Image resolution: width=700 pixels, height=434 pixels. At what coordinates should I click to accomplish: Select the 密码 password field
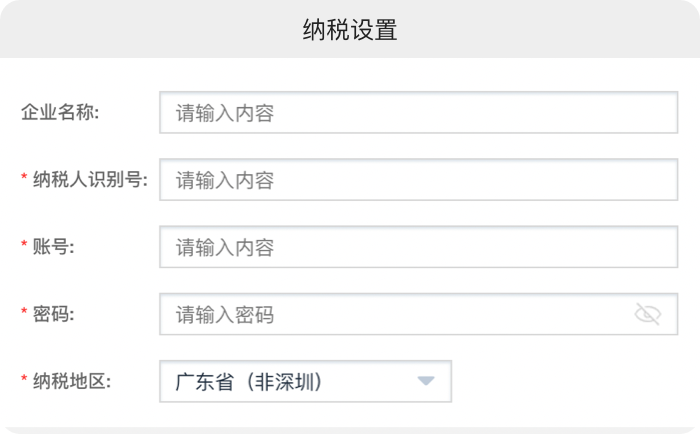click(400, 315)
